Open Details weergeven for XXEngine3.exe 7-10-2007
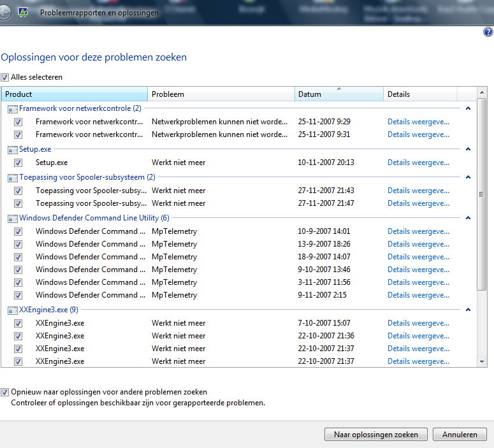 pos(418,323)
